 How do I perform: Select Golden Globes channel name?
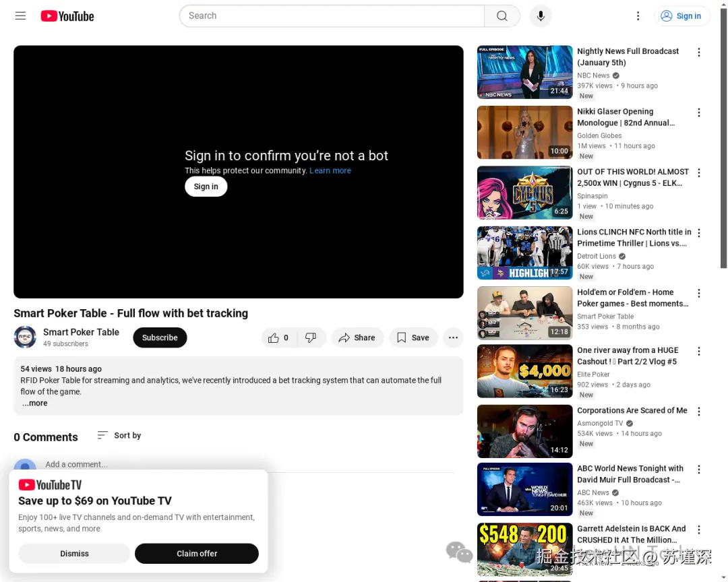pos(599,135)
